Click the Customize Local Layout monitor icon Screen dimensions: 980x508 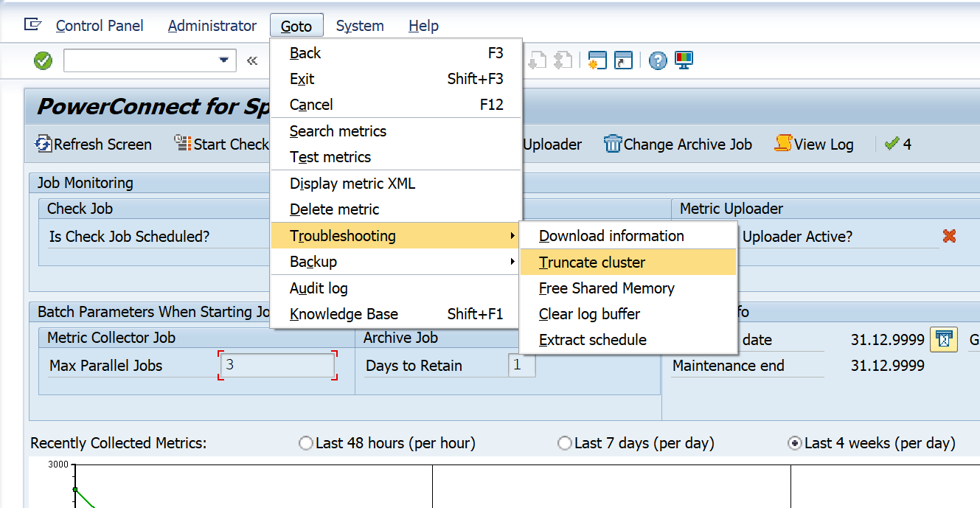pyautogui.click(x=684, y=60)
